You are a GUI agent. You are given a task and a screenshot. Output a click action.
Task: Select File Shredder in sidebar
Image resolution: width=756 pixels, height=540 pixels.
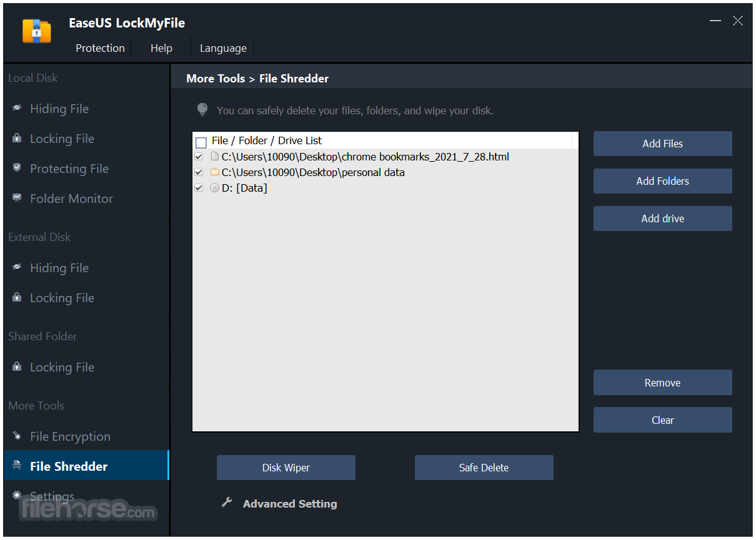(x=86, y=466)
